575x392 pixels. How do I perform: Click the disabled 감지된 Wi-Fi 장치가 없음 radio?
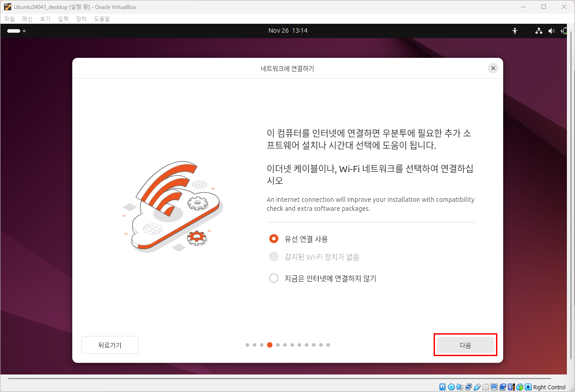[274, 257]
